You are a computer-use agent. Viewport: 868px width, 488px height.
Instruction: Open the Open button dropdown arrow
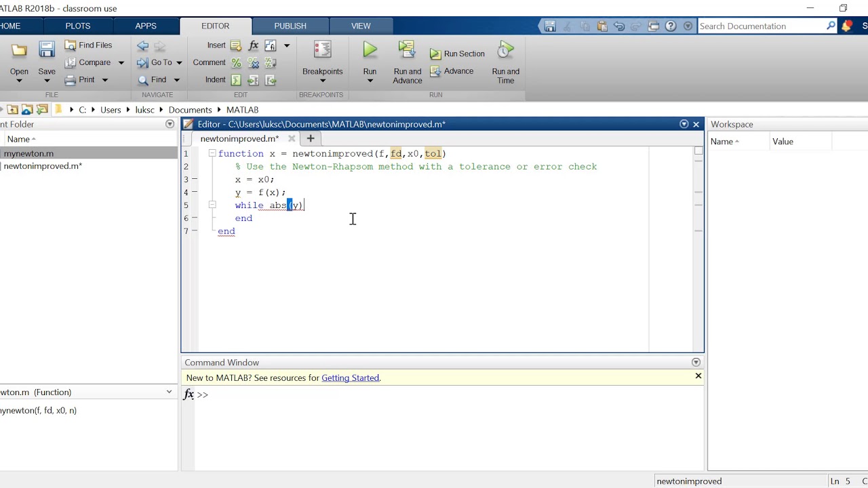tap(19, 81)
